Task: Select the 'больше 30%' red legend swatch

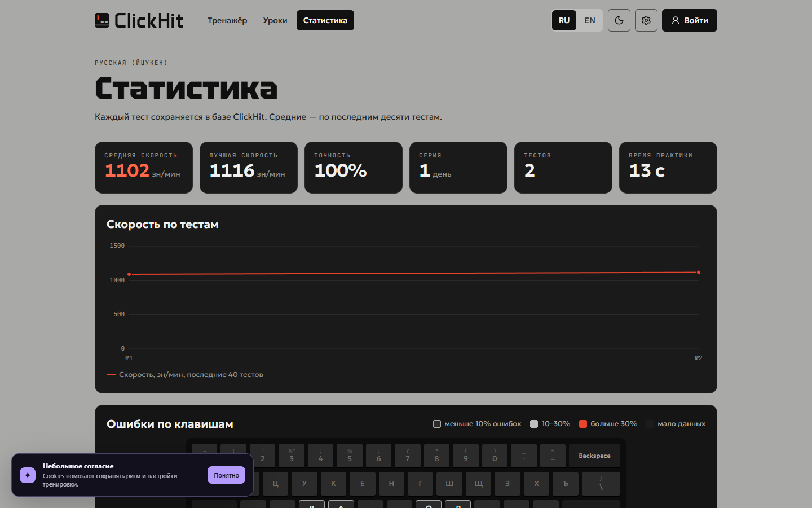Action: pyautogui.click(x=583, y=424)
